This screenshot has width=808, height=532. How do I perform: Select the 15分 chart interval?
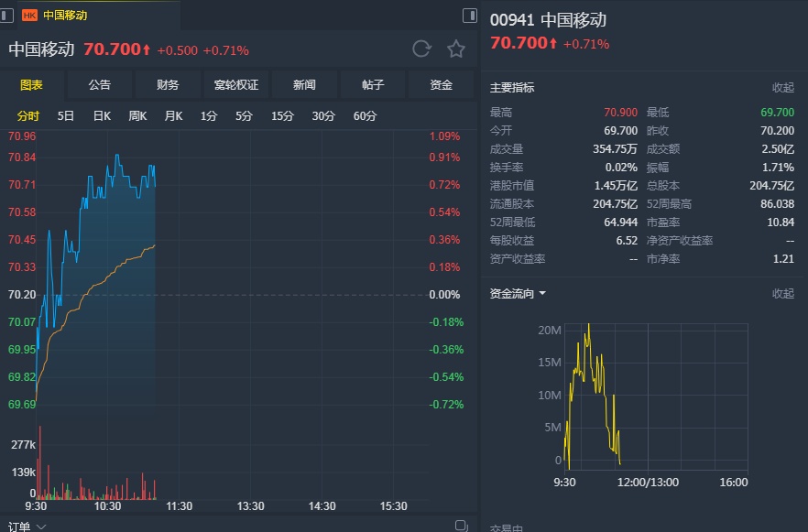point(282,116)
